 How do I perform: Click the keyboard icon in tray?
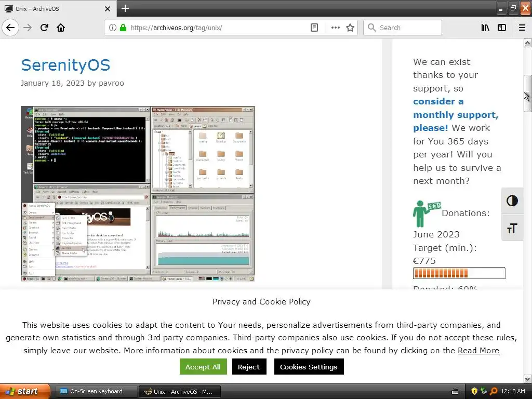click(455, 392)
